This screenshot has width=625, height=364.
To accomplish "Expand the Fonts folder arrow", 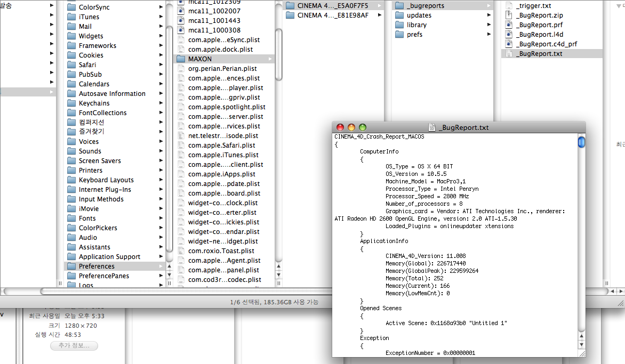I will point(161,218).
